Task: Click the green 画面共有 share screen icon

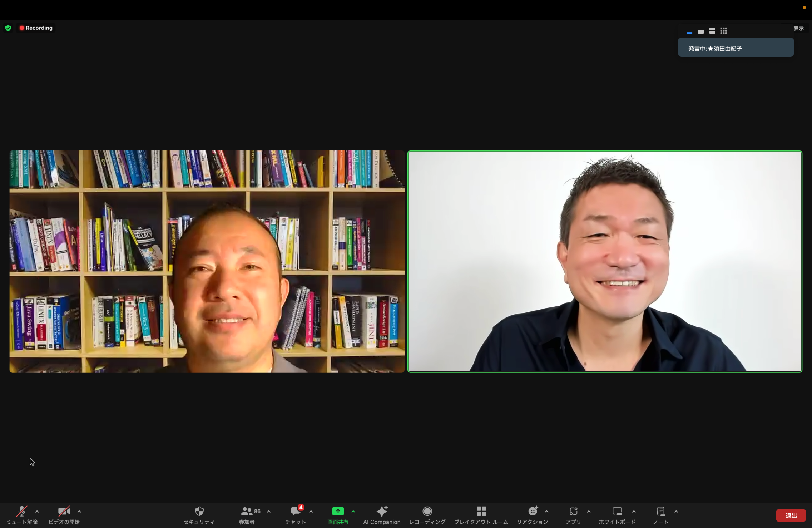Action: (338, 512)
